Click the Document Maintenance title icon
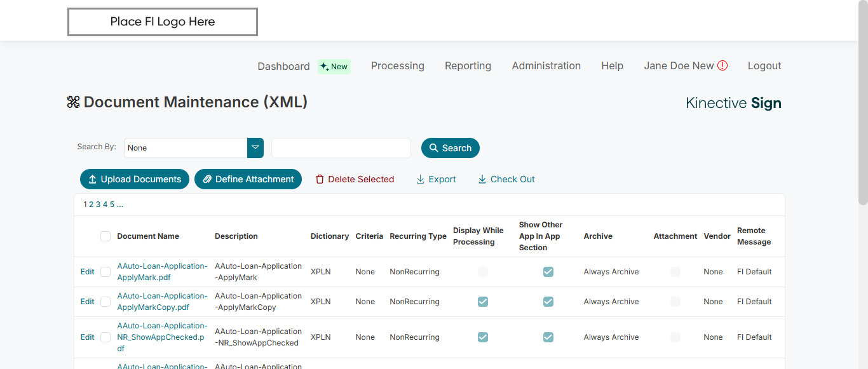The height and width of the screenshot is (369, 868). click(73, 102)
